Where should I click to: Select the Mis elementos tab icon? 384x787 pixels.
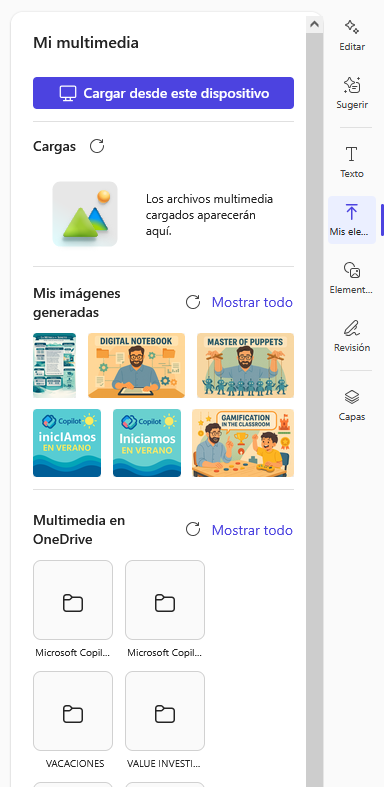[351, 220]
